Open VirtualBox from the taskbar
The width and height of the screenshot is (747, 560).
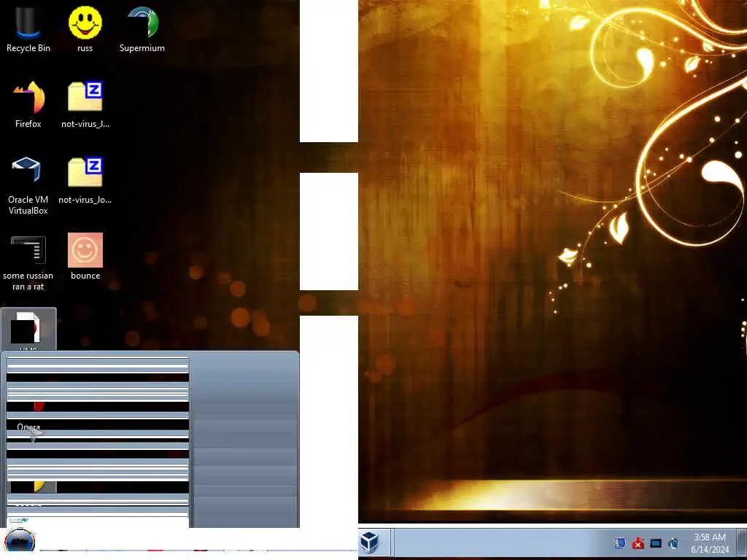coord(369,542)
